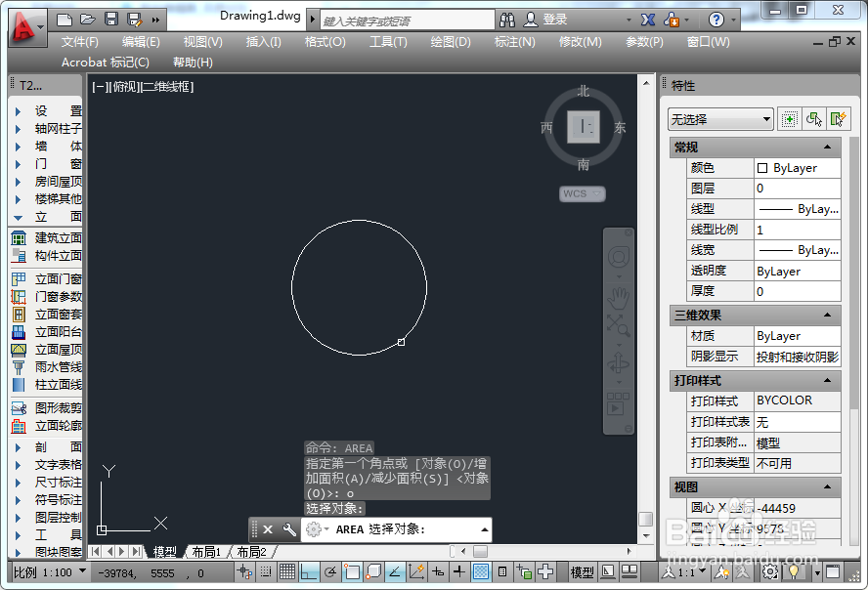
Task: Open the 编辑(E) menu
Action: point(141,42)
